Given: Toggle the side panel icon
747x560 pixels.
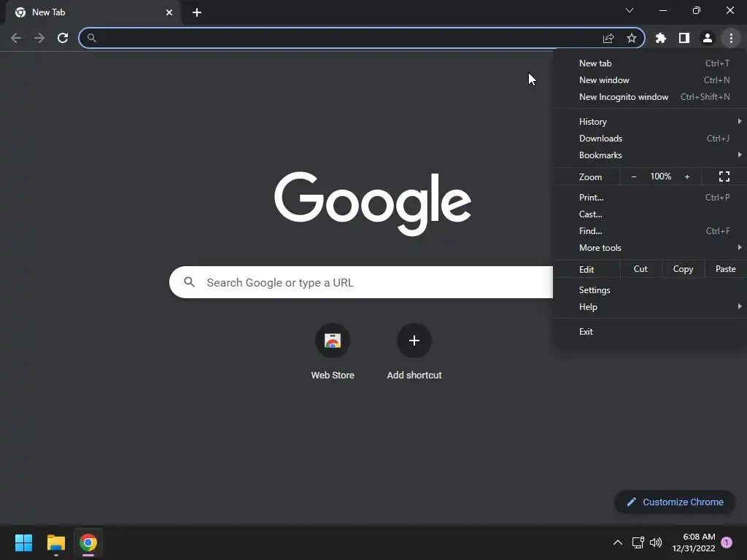Looking at the screenshot, I should point(684,38).
